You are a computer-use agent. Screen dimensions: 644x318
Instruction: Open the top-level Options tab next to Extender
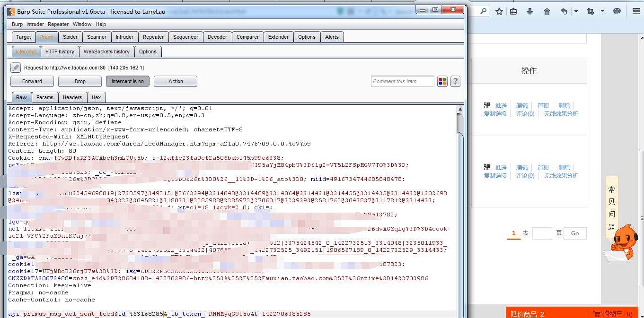point(307,37)
